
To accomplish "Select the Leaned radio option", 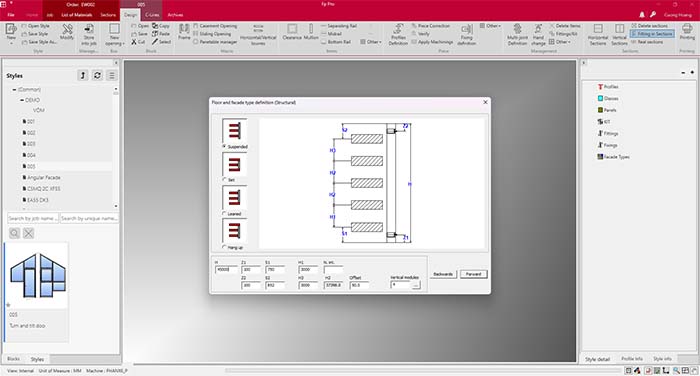I will pyautogui.click(x=224, y=214).
